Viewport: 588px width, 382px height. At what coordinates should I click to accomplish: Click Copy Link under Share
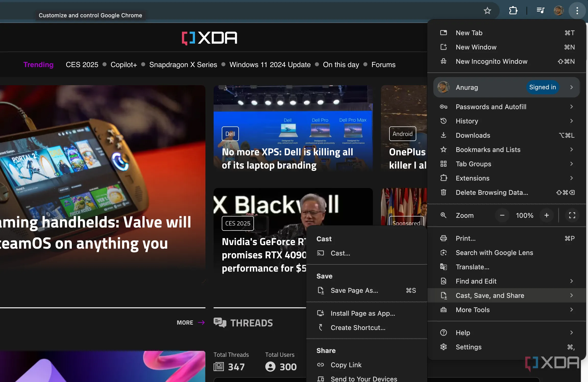[x=346, y=365]
